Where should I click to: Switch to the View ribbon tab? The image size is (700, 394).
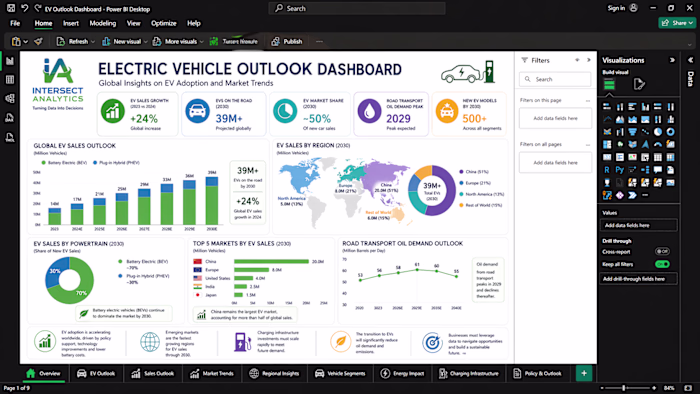pyautogui.click(x=133, y=23)
